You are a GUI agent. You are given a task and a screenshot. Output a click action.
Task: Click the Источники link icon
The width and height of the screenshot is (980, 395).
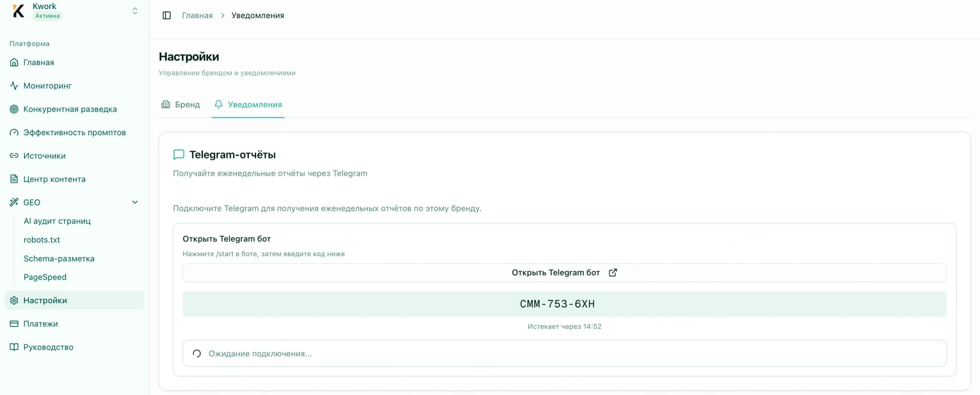tap(14, 156)
